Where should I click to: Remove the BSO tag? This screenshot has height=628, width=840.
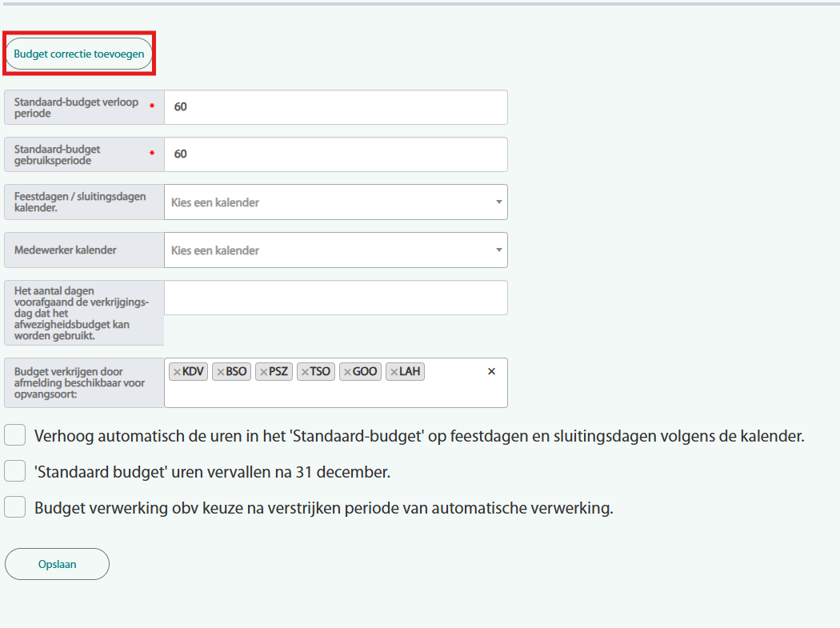point(220,372)
